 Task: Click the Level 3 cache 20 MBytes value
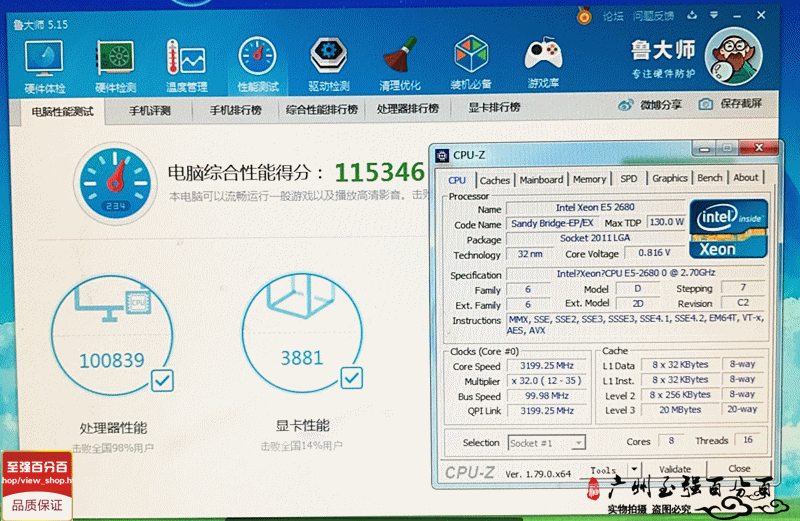[x=680, y=410]
